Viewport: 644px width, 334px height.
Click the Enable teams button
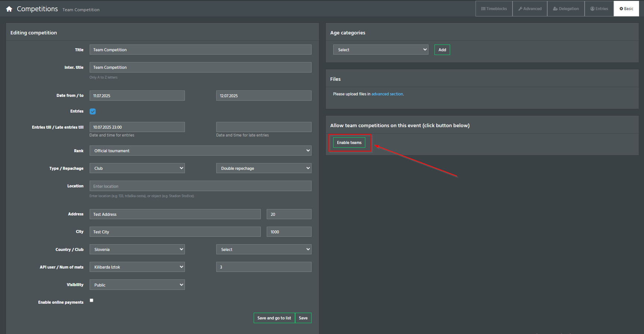tap(349, 143)
